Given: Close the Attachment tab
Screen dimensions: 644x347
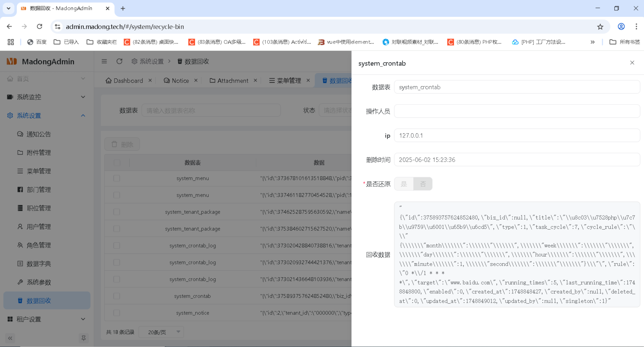Looking at the screenshot, I should pyautogui.click(x=255, y=80).
